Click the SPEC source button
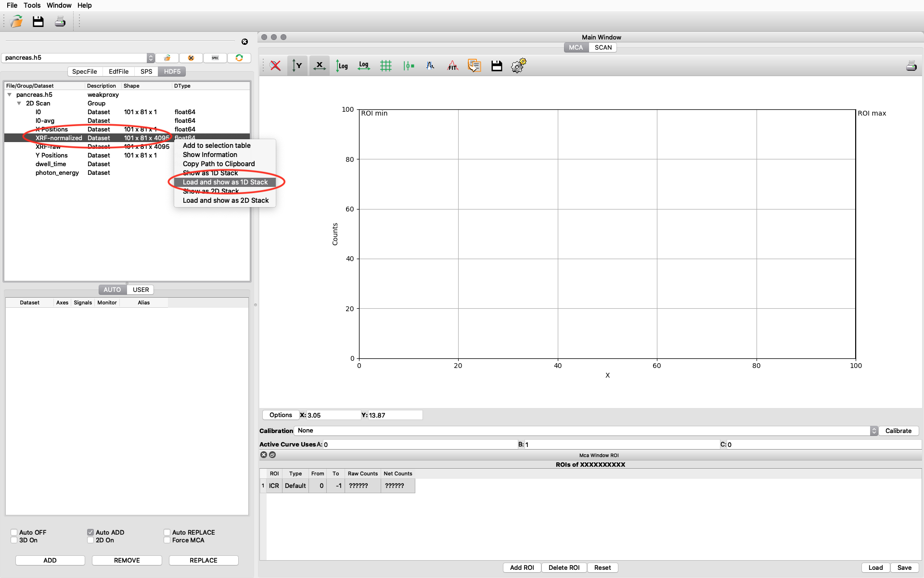Viewport: 924px width, 578px height. tap(215, 58)
